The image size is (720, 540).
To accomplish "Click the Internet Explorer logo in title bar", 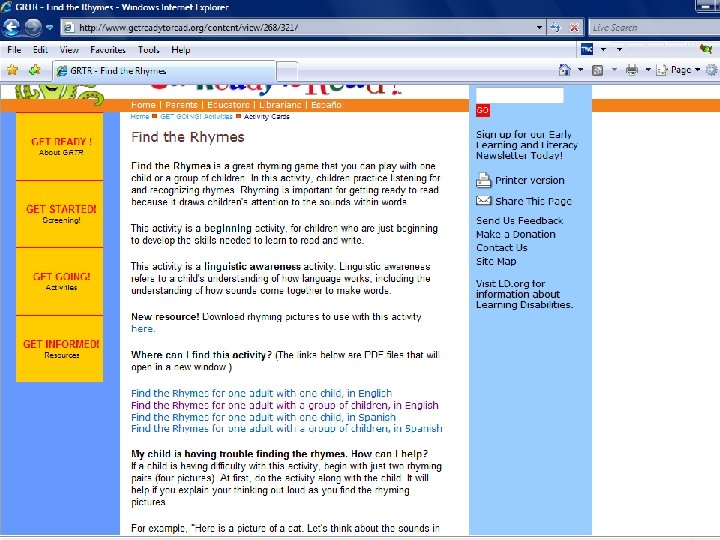I will point(6,7).
